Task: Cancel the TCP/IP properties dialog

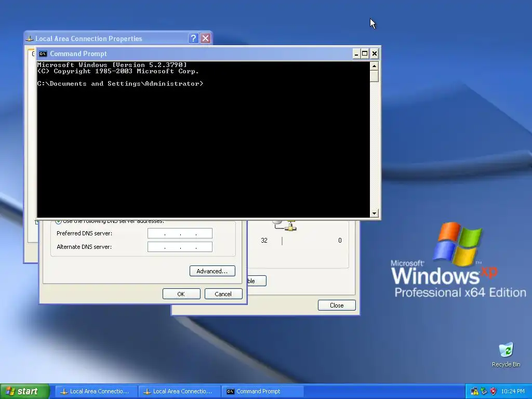Action: [223, 294]
